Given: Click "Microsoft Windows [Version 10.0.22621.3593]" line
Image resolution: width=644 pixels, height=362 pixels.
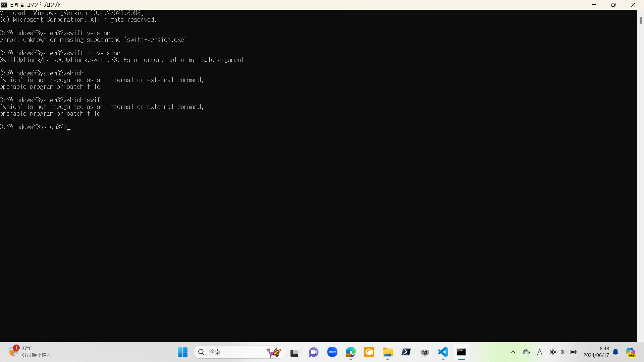Looking at the screenshot, I should pos(72,13).
